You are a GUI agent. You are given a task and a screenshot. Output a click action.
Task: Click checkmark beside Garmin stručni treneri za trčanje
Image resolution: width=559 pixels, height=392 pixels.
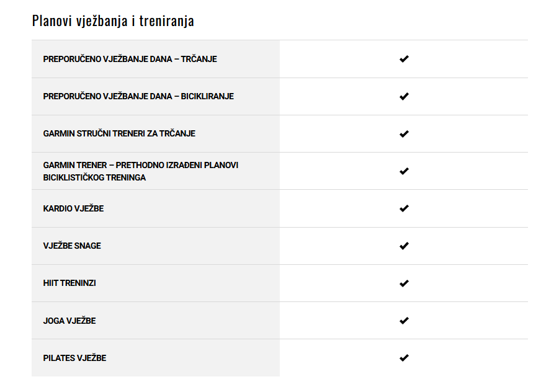pyautogui.click(x=404, y=133)
